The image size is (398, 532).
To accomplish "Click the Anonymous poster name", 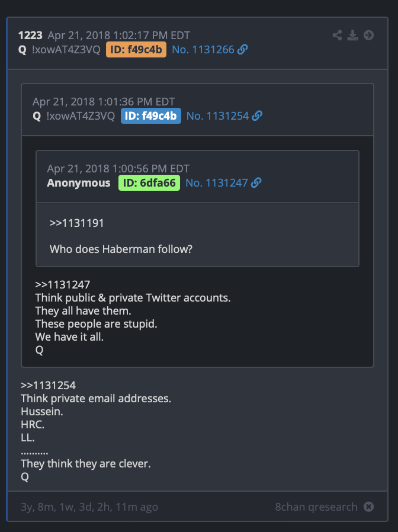I will [x=79, y=183].
